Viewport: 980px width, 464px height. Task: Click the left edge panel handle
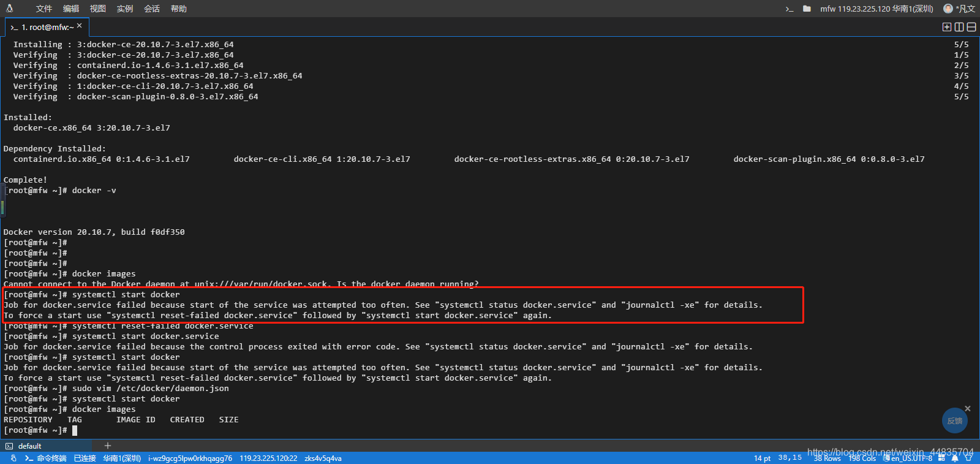pyautogui.click(x=2, y=200)
